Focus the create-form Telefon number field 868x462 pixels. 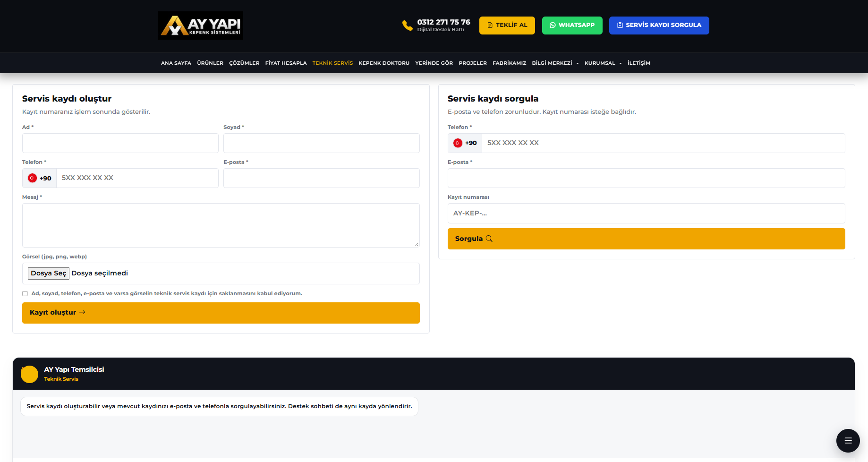pyautogui.click(x=137, y=178)
